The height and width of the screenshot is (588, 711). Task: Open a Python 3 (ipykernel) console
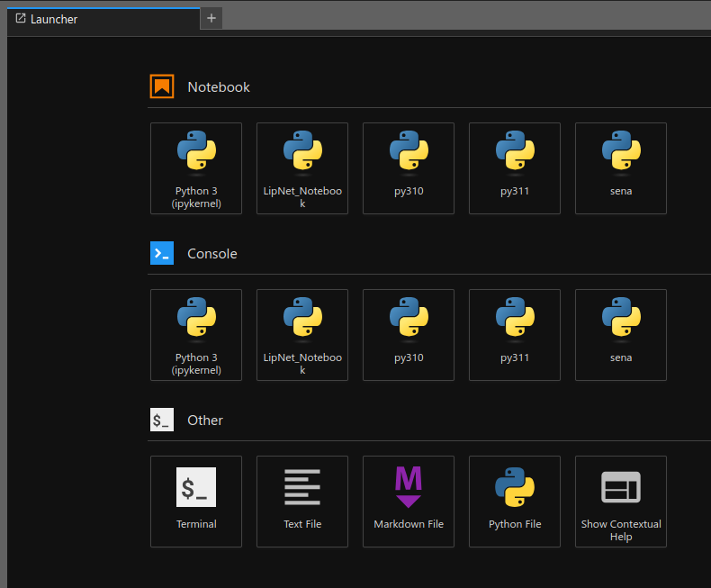click(196, 335)
